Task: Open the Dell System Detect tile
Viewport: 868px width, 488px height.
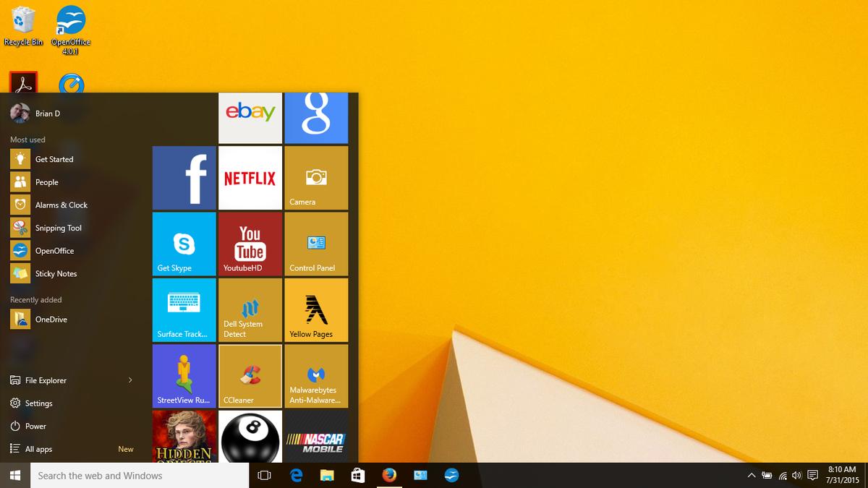Action: (x=250, y=310)
